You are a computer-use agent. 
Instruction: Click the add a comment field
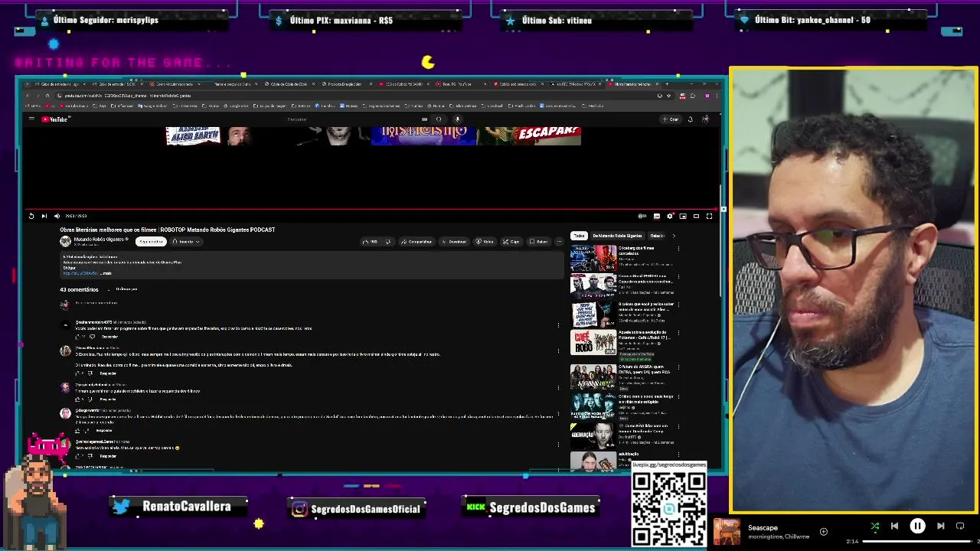click(x=318, y=304)
